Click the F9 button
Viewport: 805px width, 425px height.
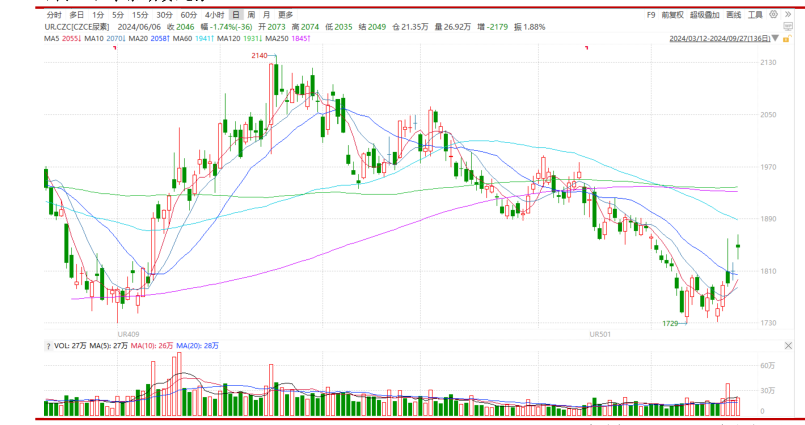651,15
